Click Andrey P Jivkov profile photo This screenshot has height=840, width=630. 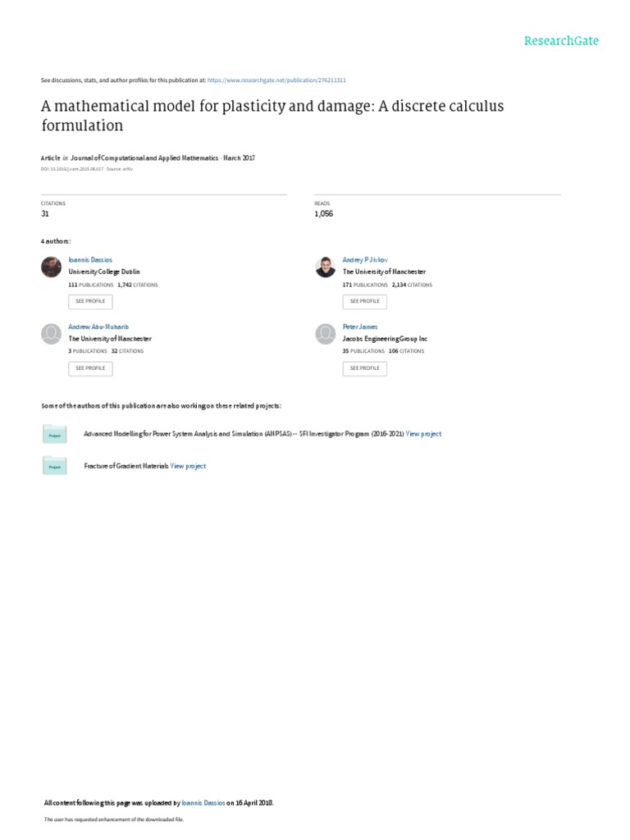point(325,267)
